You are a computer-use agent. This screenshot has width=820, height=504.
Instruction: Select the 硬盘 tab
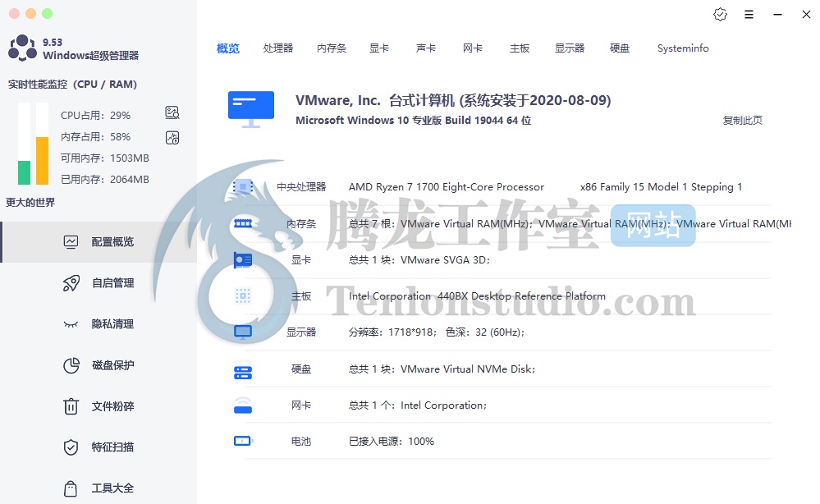pos(620,48)
